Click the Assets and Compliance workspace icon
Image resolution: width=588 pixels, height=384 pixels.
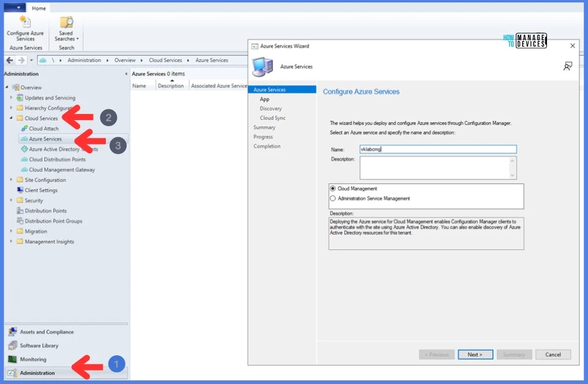coord(12,332)
